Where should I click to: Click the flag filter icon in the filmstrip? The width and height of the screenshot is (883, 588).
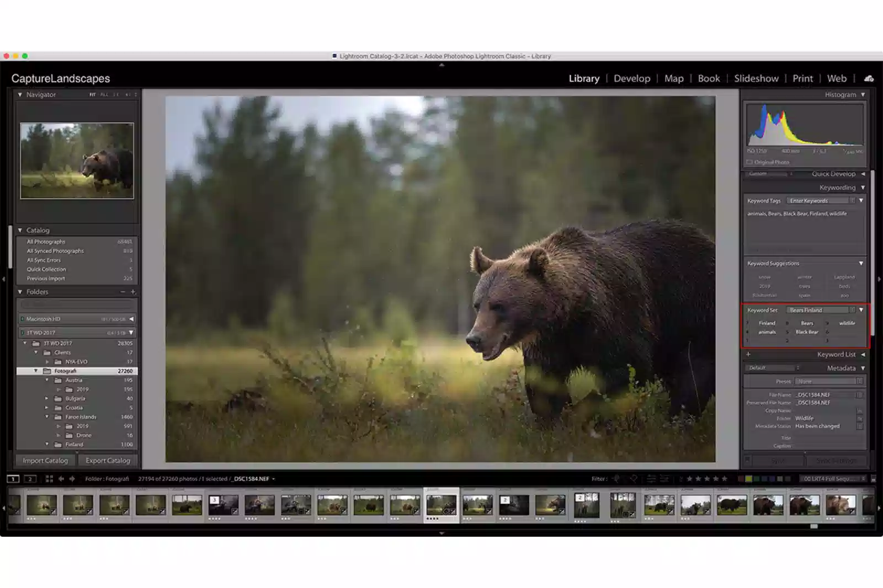tap(616, 479)
